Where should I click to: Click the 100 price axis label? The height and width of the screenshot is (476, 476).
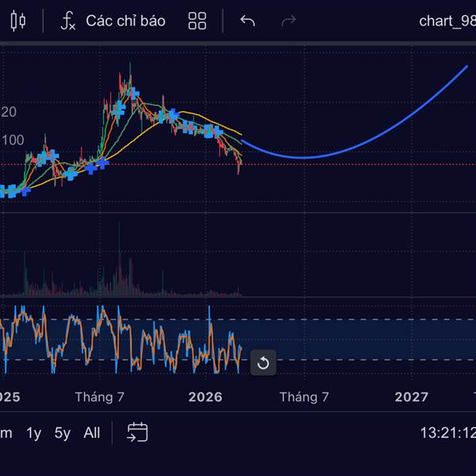coord(13,140)
